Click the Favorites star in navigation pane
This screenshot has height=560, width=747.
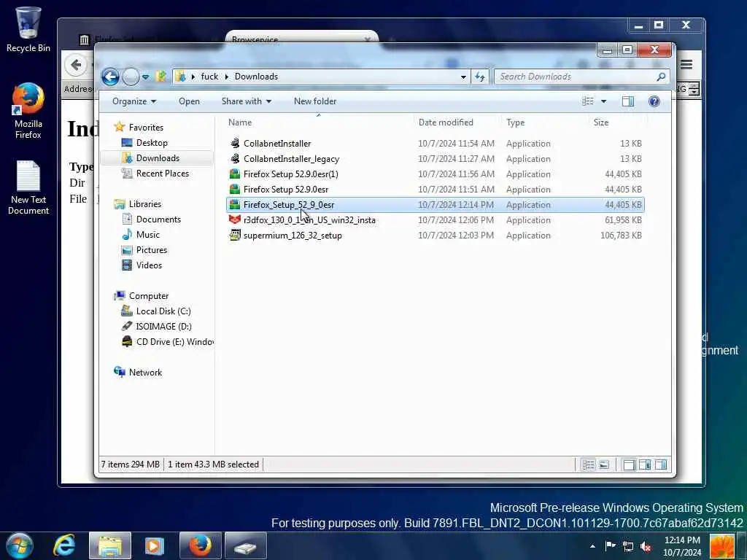[x=119, y=127]
